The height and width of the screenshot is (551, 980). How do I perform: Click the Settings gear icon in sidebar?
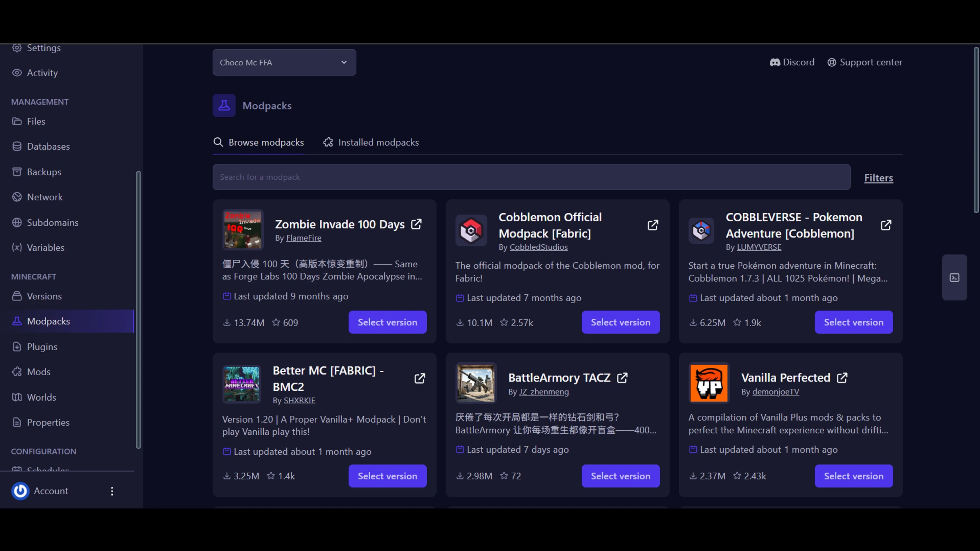[17, 48]
